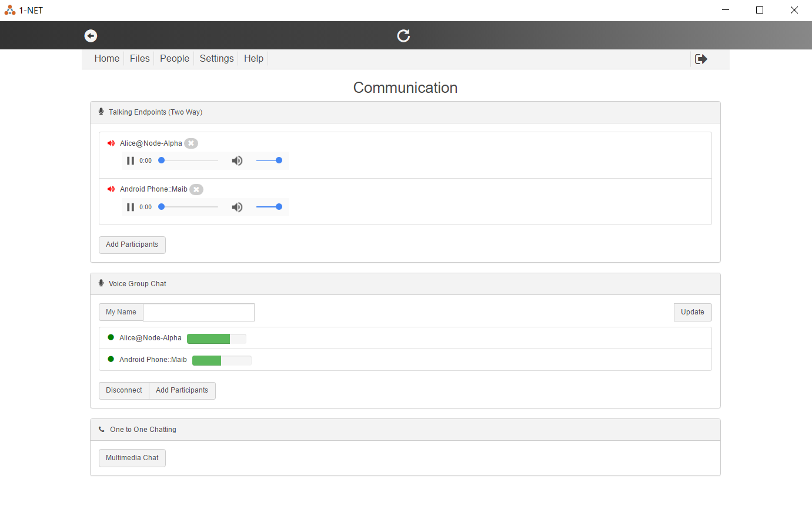812x526 pixels.
Task: Open the Home menu
Action: 106,59
